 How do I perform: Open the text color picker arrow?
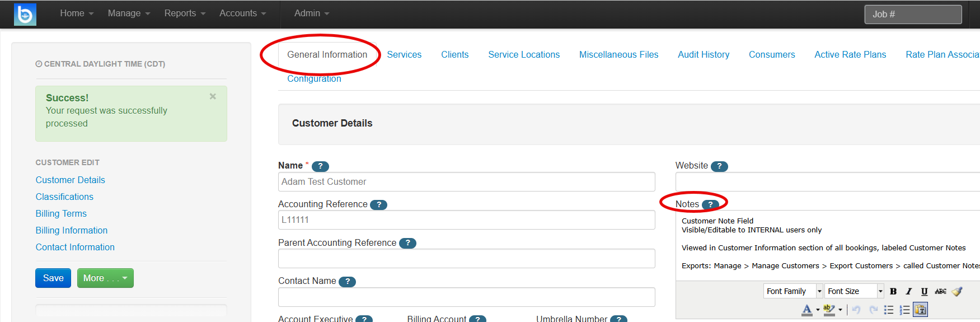click(818, 310)
